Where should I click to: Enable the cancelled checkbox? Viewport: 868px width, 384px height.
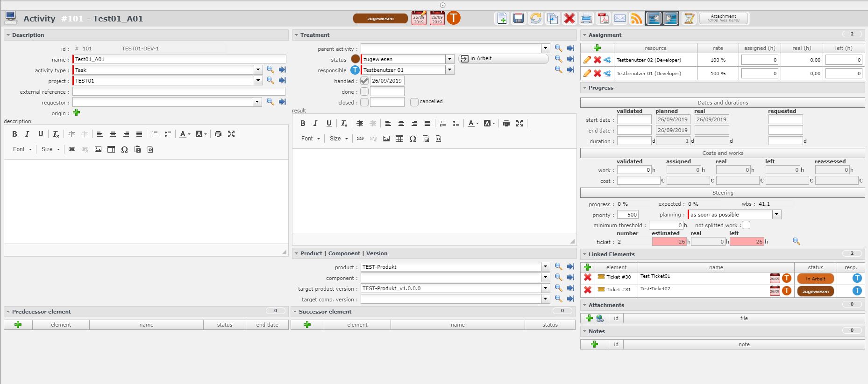[414, 102]
